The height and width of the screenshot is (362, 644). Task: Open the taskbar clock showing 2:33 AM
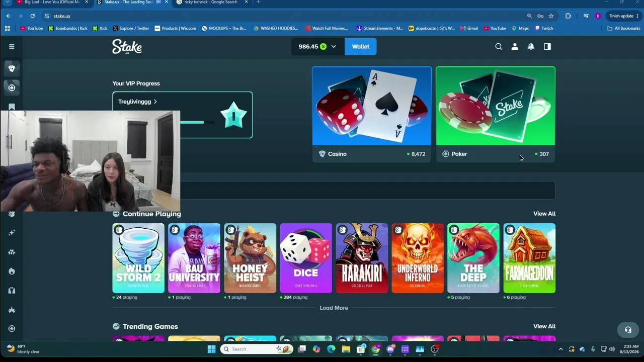(x=630, y=349)
